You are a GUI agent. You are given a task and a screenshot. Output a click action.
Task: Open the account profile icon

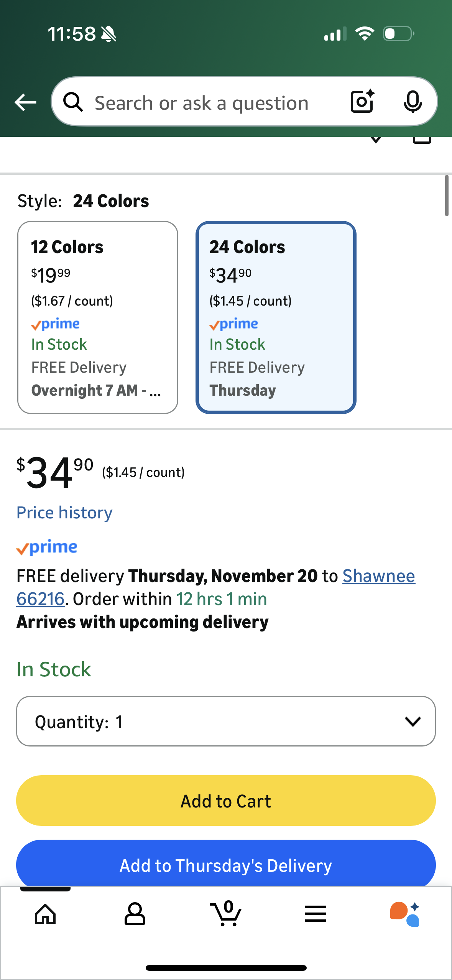click(x=135, y=914)
